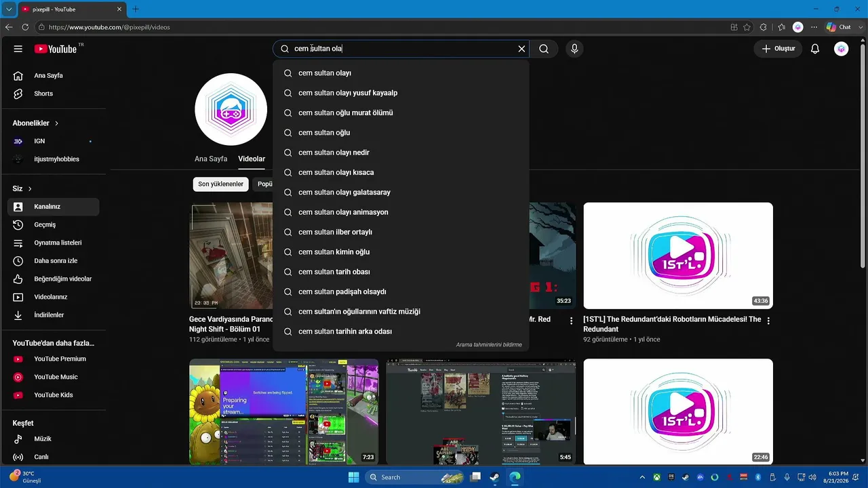Open YouTube Music
The width and height of the screenshot is (868, 488).
pyautogui.click(x=53, y=377)
